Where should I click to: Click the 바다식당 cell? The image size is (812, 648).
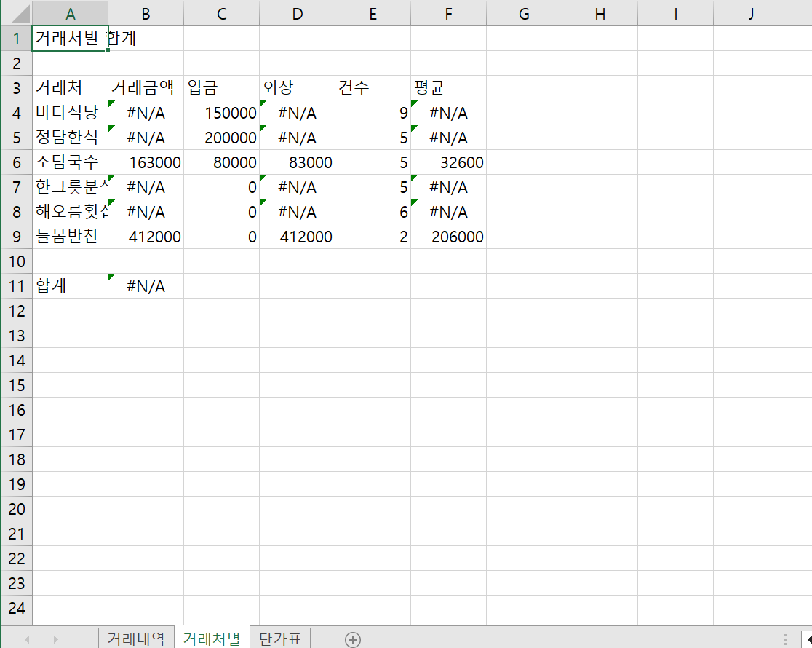(70, 113)
